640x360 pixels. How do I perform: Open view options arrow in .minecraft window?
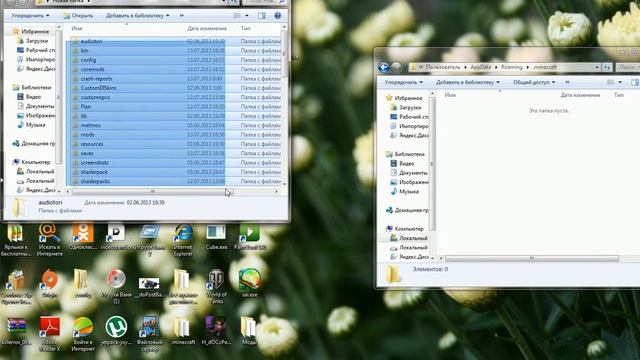(x=620, y=82)
